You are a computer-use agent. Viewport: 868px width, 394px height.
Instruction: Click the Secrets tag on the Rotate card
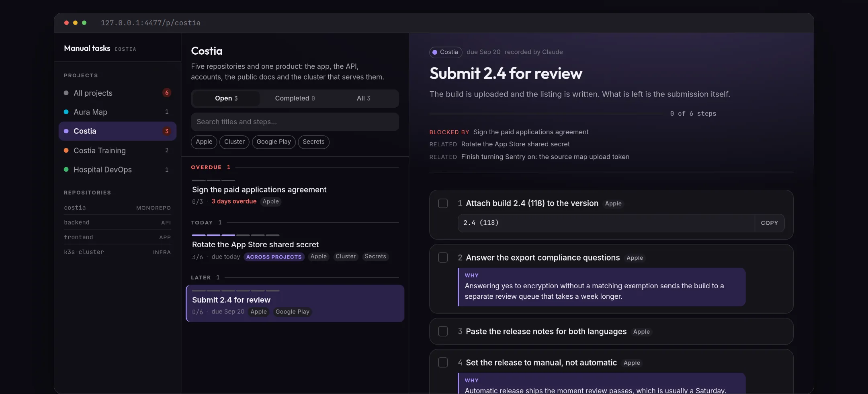tap(375, 257)
